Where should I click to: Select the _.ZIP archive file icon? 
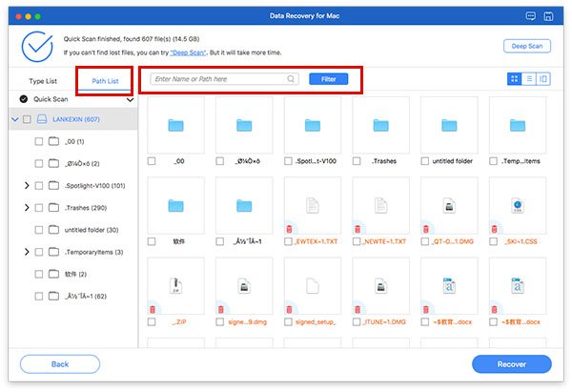[175, 286]
